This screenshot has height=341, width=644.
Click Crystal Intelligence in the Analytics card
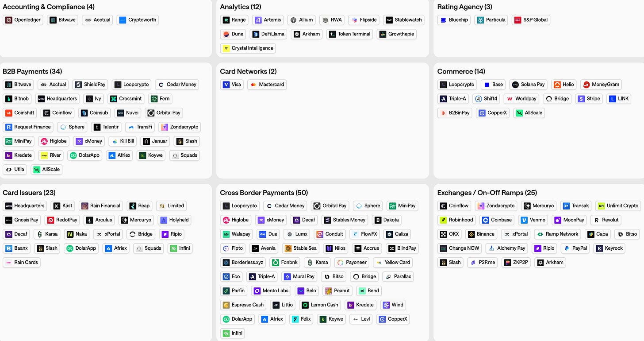click(248, 49)
